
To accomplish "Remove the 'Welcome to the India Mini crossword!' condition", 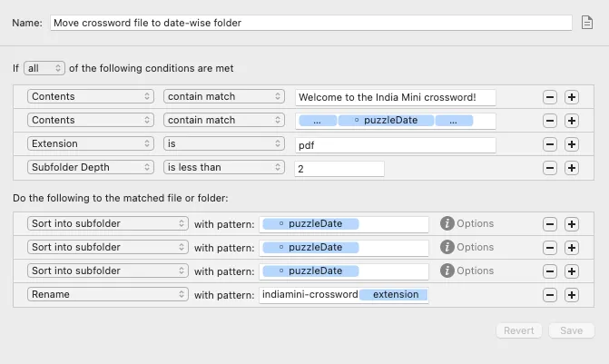I will pos(550,97).
